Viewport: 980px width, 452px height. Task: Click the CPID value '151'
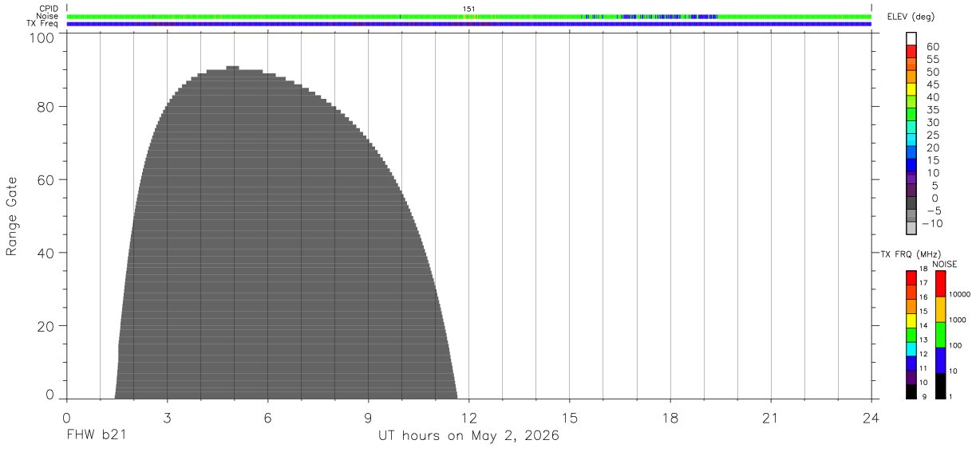(469, 9)
